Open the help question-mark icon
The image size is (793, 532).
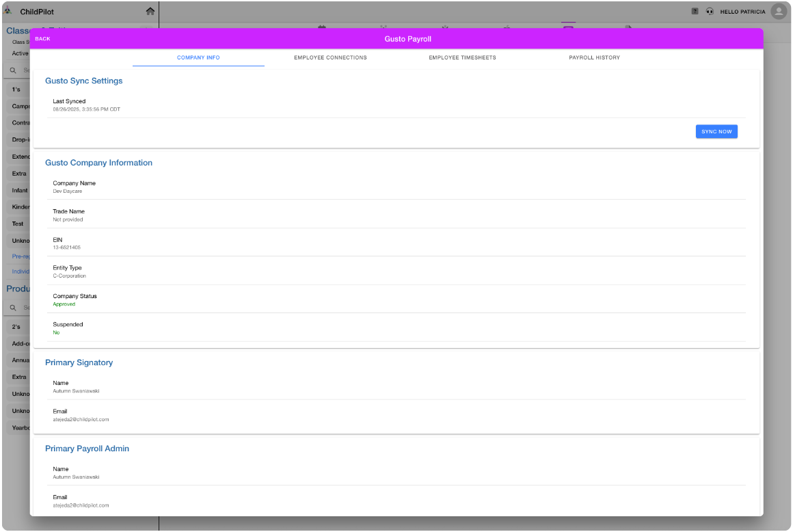[x=695, y=11]
